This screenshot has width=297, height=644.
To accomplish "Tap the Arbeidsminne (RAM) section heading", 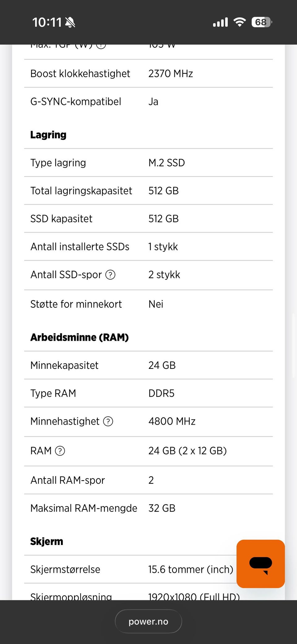I will [x=80, y=337].
